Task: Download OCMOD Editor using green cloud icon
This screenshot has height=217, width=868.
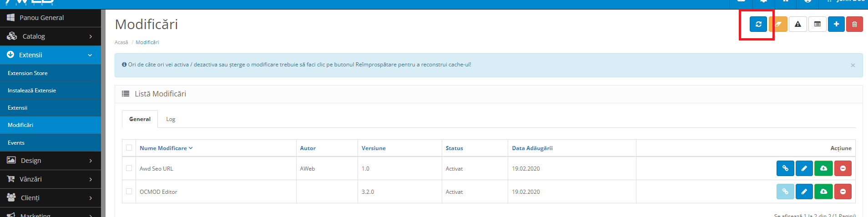Action: [823, 192]
